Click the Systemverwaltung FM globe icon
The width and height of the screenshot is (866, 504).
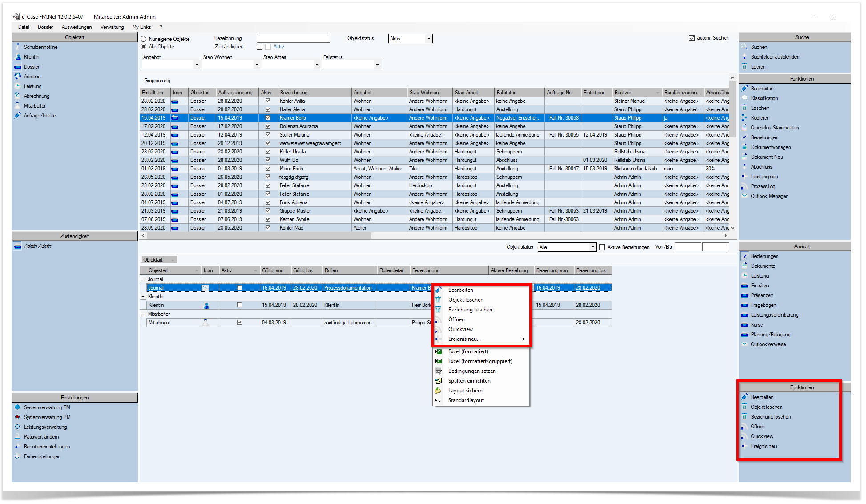pyautogui.click(x=18, y=407)
